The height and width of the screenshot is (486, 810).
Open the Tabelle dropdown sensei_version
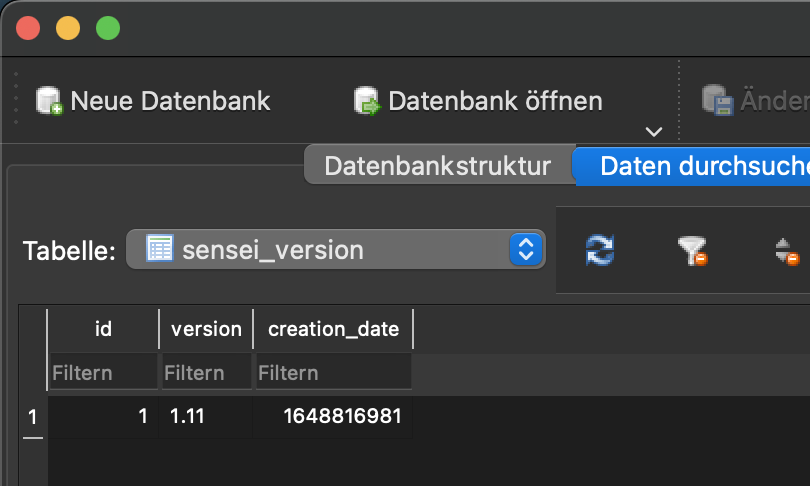tap(336, 249)
